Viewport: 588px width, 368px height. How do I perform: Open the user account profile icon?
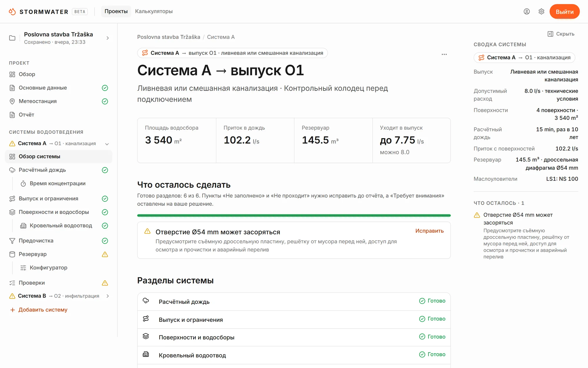pos(527,11)
